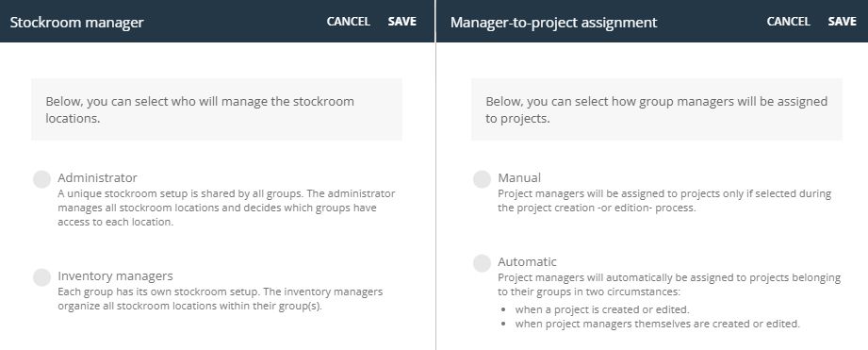Viewport: 868px width, 350px height.
Task: Cancel the Stockroom manager dialog
Action: (348, 22)
